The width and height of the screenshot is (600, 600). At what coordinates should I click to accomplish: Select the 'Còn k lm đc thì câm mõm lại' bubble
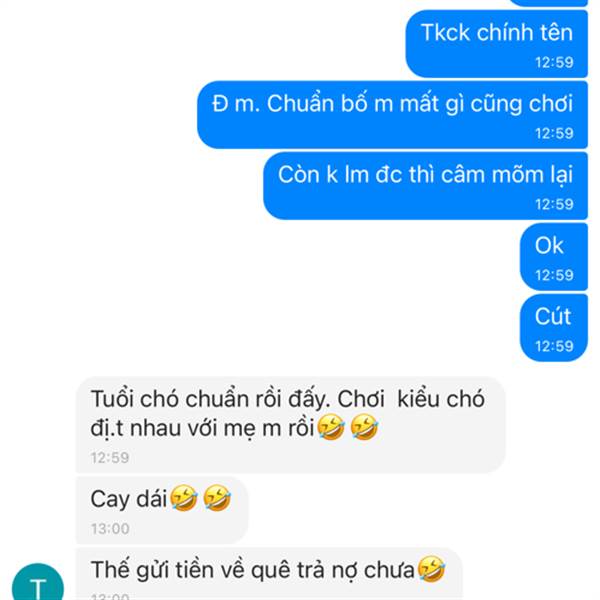point(426,186)
